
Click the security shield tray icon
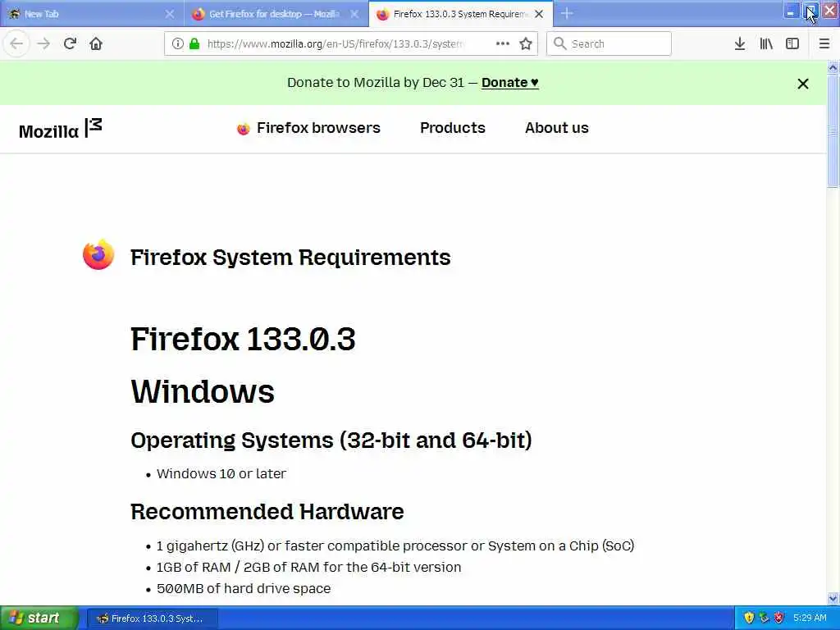[749, 618]
